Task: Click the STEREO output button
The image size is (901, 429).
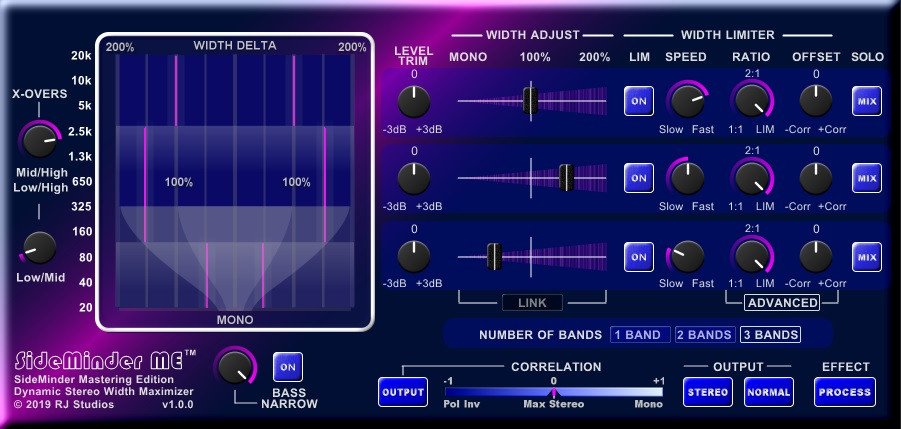Action: pos(708,392)
